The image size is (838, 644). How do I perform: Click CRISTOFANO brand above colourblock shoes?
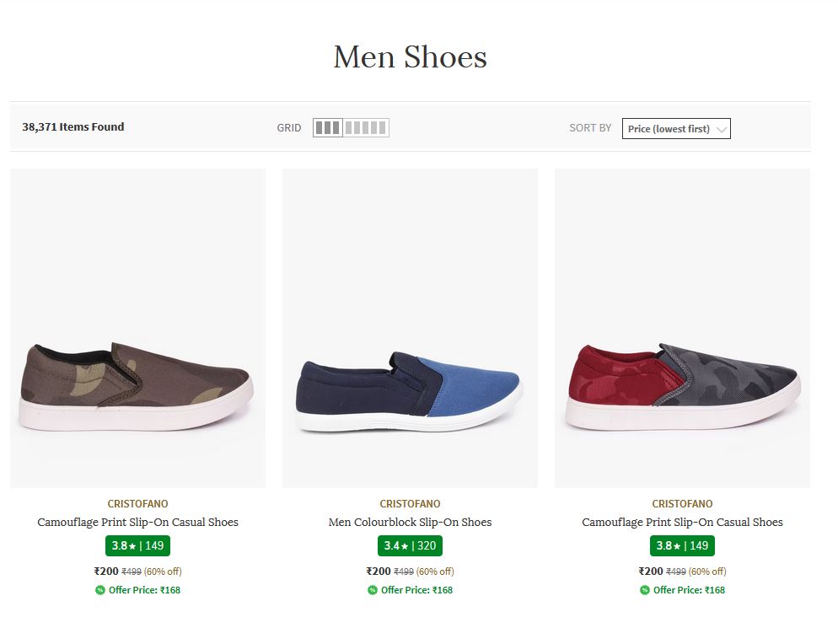tap(410, 504)
